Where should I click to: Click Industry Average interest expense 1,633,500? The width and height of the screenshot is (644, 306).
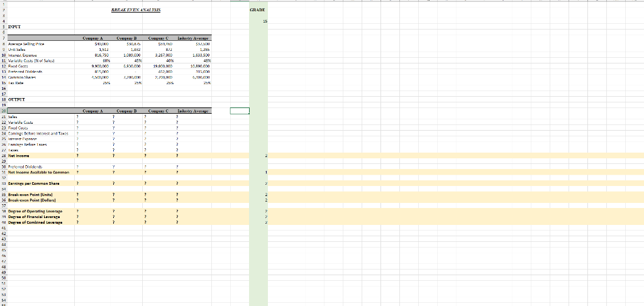pos(202,54)
